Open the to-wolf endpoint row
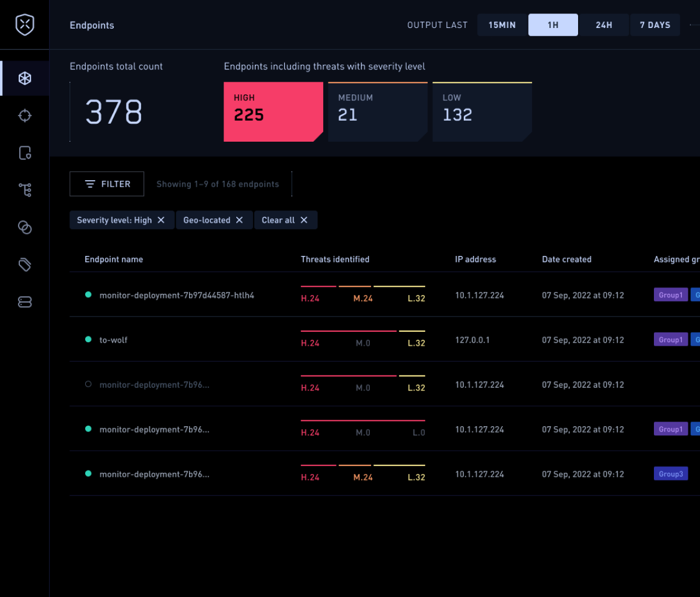This screenshot has height=597, width=700. pos(114,340)
